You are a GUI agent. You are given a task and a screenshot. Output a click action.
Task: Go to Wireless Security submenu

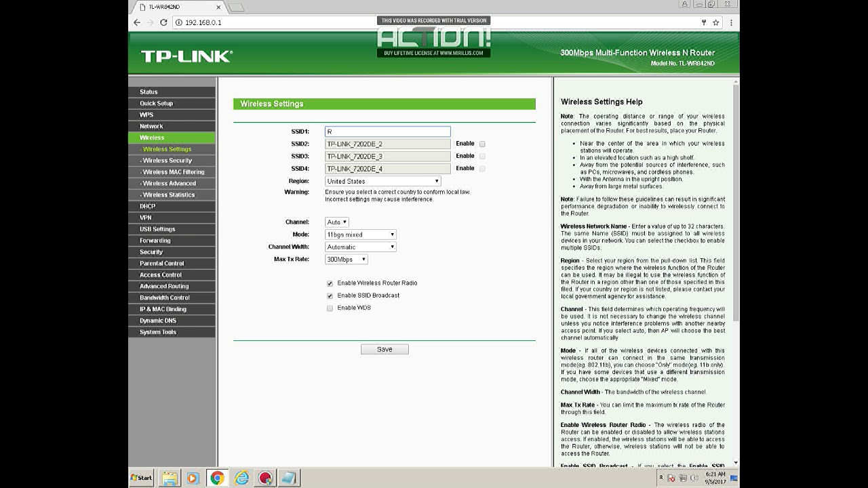click(x=172, y=161)
